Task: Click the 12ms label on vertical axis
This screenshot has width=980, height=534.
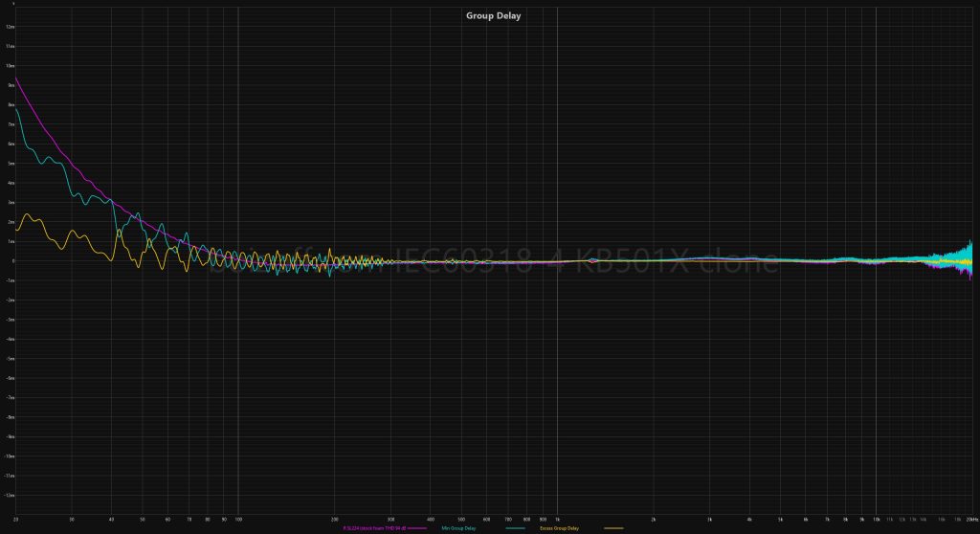Action: click(10, 27)
